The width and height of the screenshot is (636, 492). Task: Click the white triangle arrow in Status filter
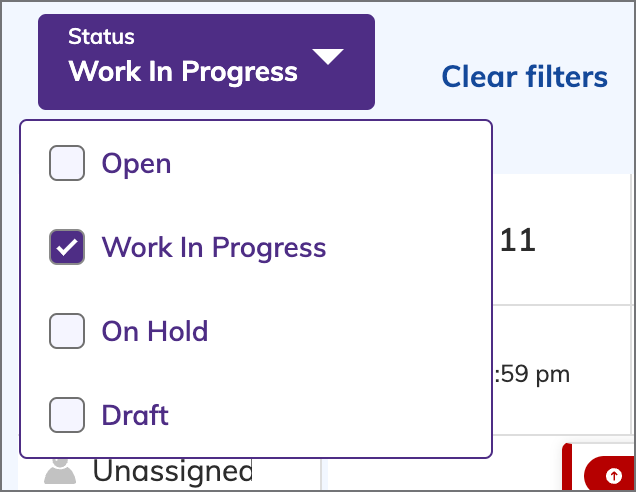tap(328, 56)
